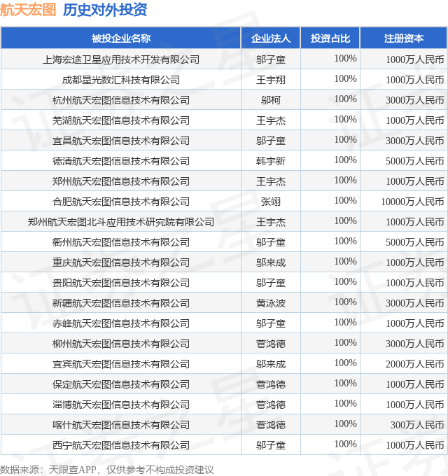Click 郑州航天宏图信息技术有限公司 row name
The image size is (448, 476).
[x=121, y=181]
